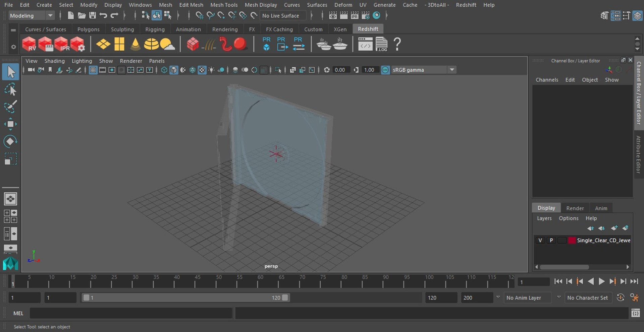Click red sphere material shelf icon
Screen dimensions: 644x332
240,44
